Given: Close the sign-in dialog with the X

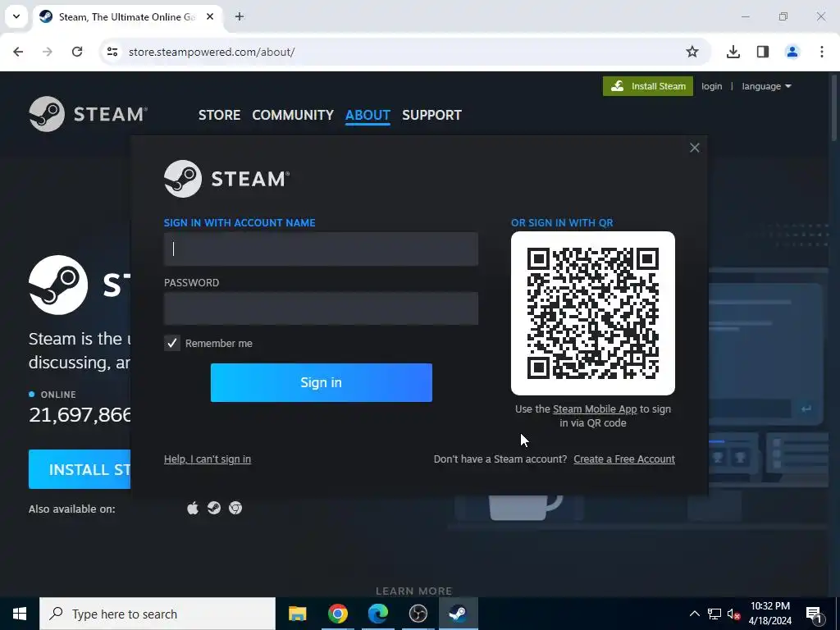Looking at the screenshot, I should point(694,148).
